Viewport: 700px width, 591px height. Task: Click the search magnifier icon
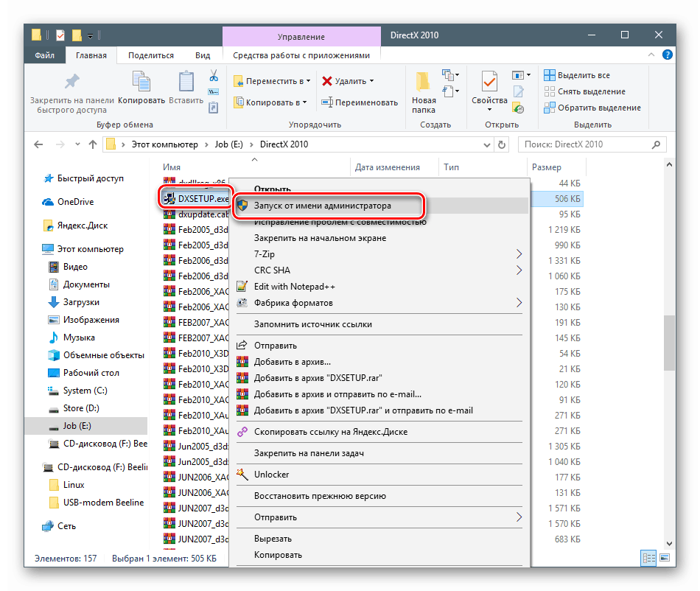656,144
